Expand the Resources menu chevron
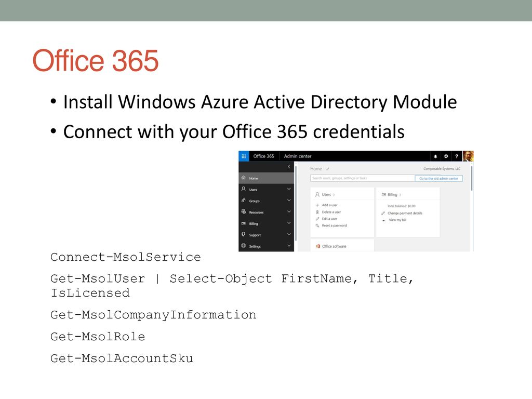The image size is (532, 399). pos(289,212)
